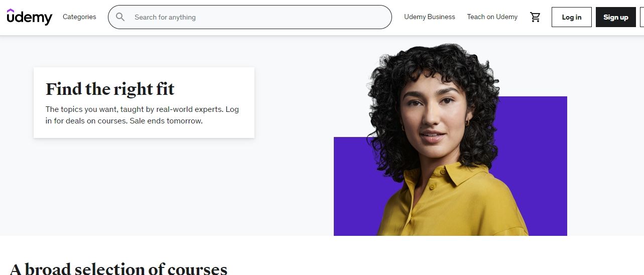Click the "Find the right fit" heading
Viewport: 644px width, 275px height.
point(110,89)
